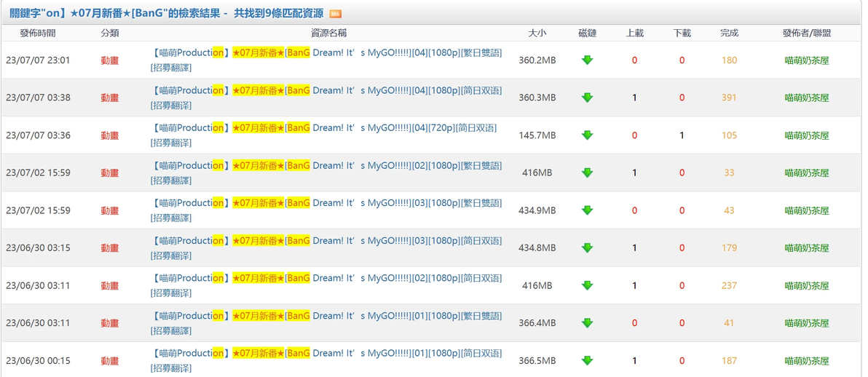Viewport: 868px width, 377px height.
Task: Open the [04][720p][简日双语] resource link
Action: 324,135
